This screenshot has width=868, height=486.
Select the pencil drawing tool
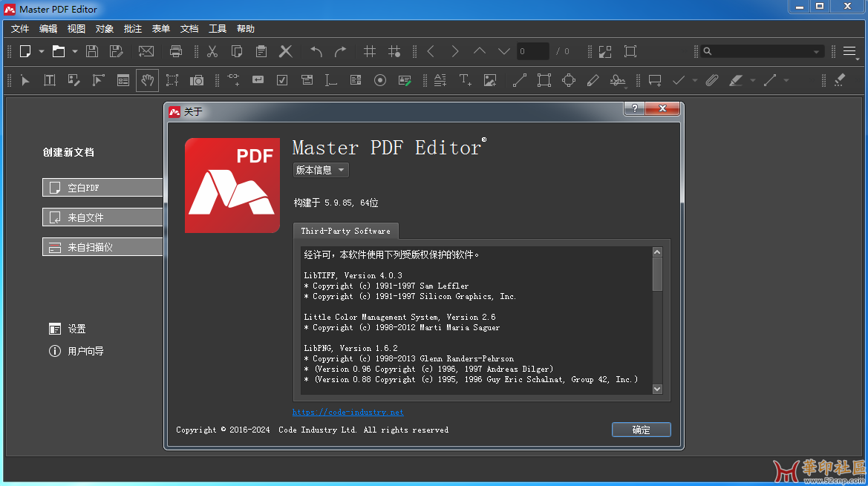click(x=593, y=80)
